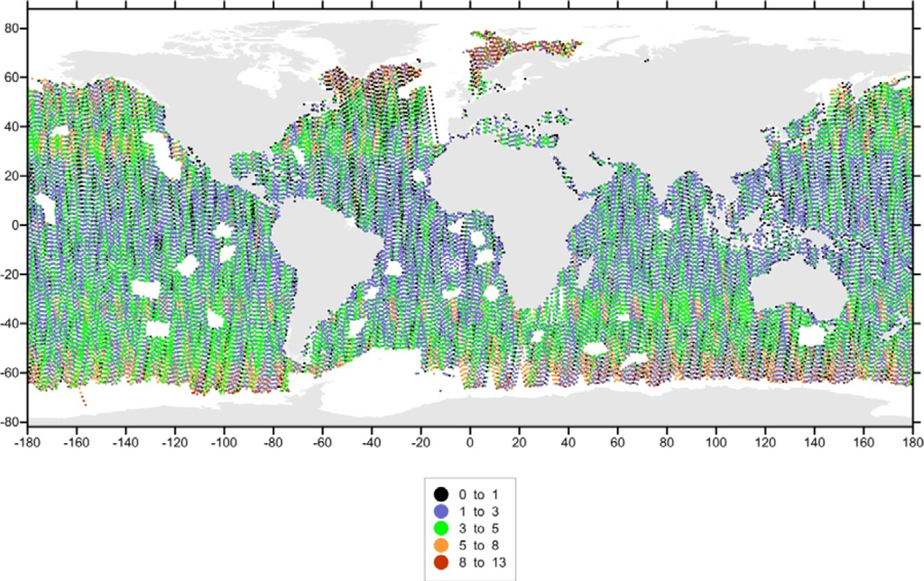This screenshot has width=924, height=581.
Task: Click the "3 to 5" legend text
Action: point(477,528)
